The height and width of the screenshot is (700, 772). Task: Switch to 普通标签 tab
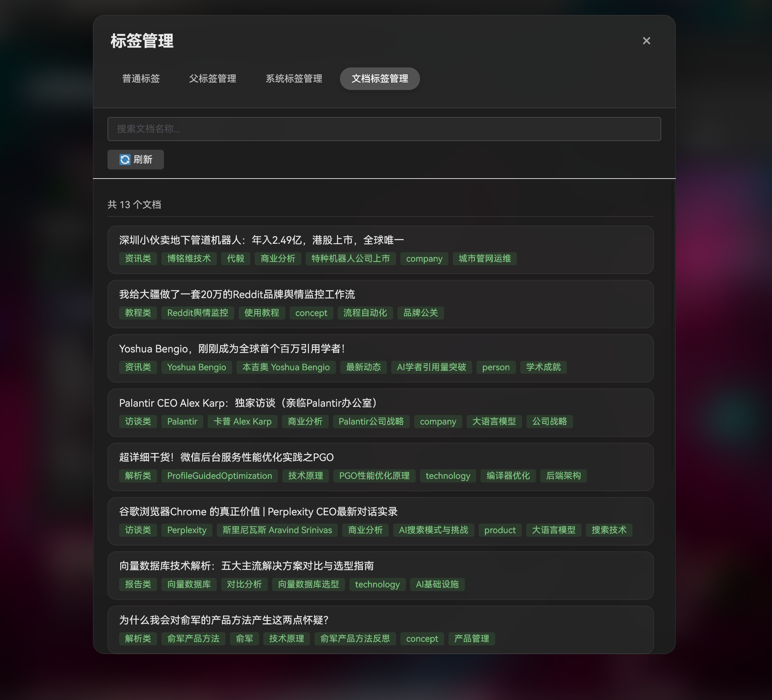(x=141, y=78)
